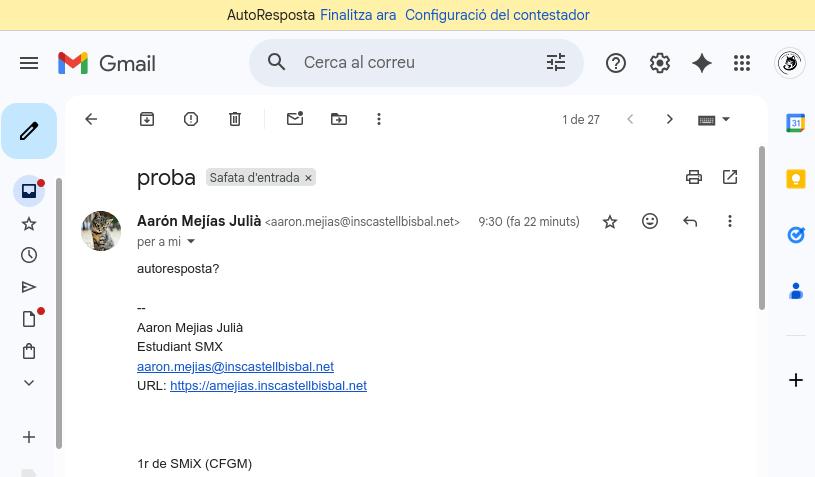The image size is (815, 477).
Task: Open the Google apps grid menu
Action: click(x=741, y=63)
